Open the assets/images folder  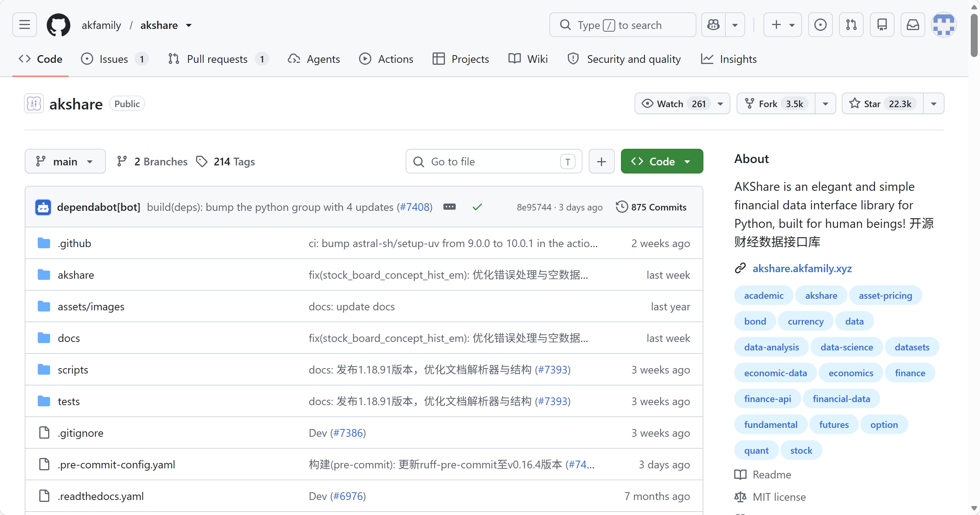click(x=91, y=306)
